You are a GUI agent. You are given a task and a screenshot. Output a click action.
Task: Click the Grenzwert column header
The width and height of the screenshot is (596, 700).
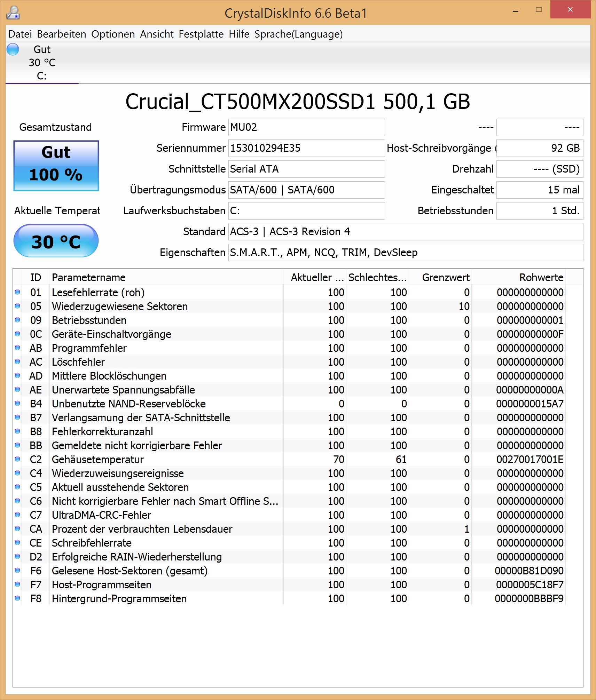click(440, 277)
